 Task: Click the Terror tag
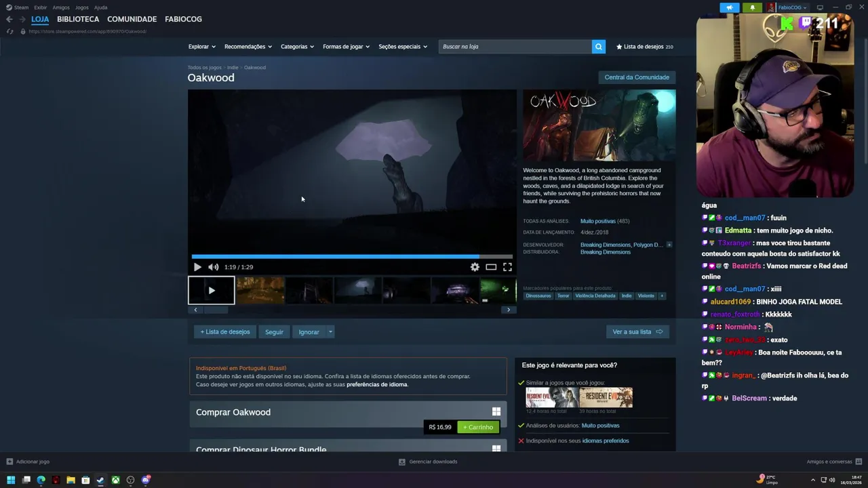[x=564, y=296]
